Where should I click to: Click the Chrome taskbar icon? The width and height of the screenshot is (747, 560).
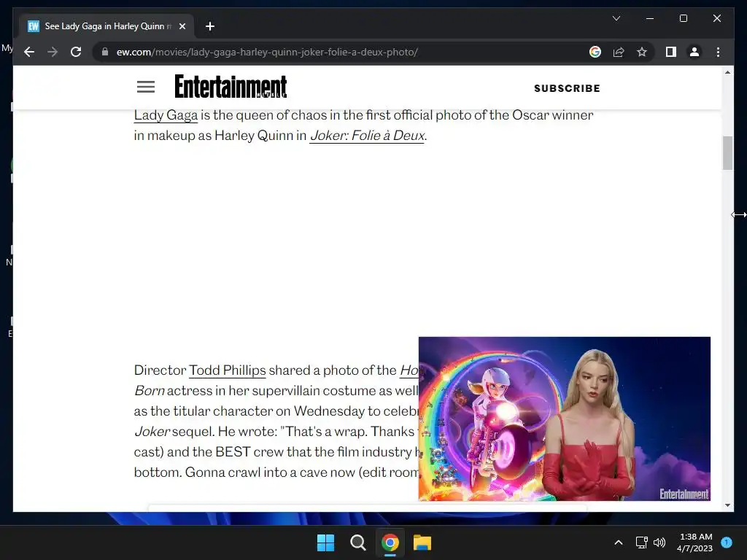(x=390, y=542)
